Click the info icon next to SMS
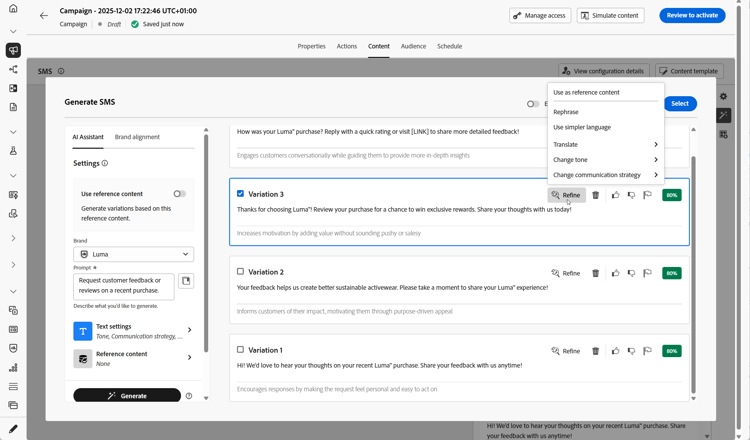This screenshot has height=440, width=750. (61, 71)
